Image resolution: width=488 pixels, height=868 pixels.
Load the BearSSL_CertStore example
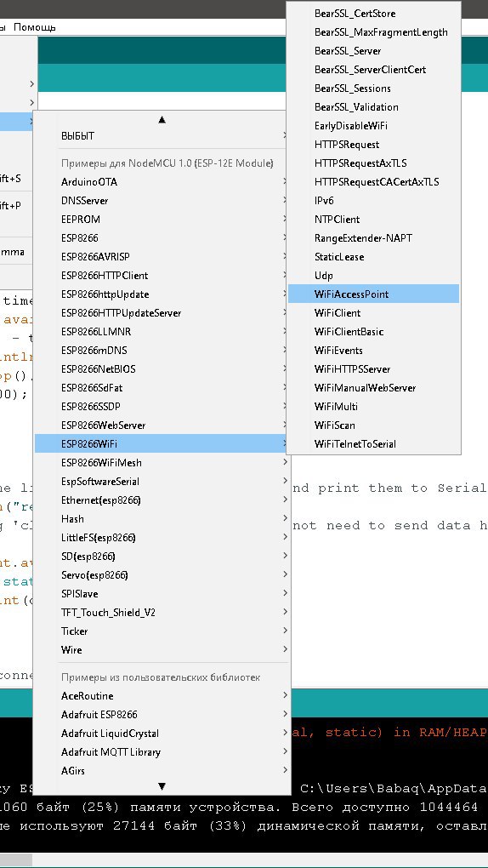click(x=373, y=14)
